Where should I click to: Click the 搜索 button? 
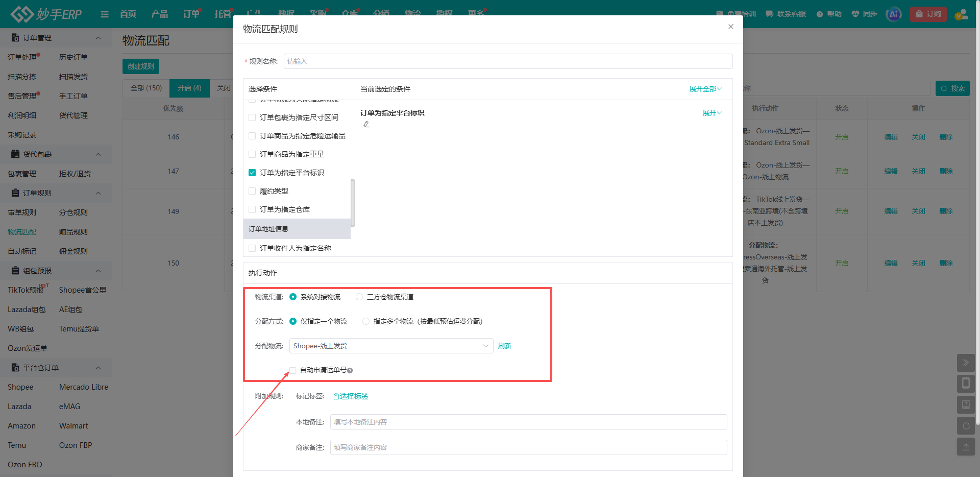(952, 88)
